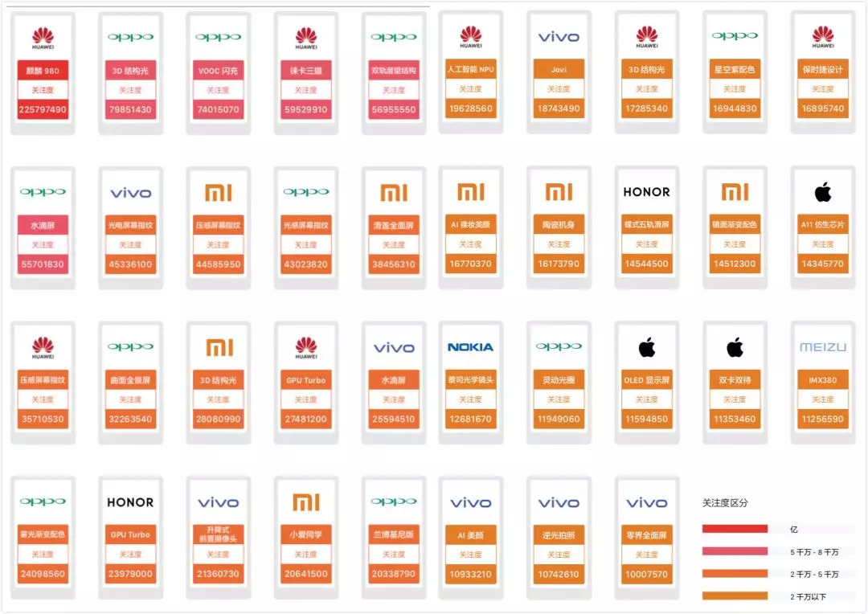Click the 零界全面屏 feature label
Screen dimensions: 868x614
point(646,535)
